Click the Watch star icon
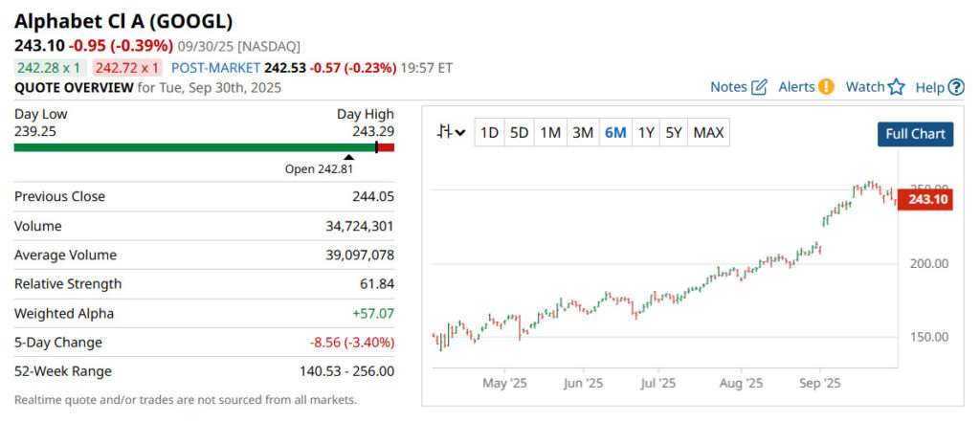Image resolution: width=980 pixels, height=422 pixels. (896, 87)
